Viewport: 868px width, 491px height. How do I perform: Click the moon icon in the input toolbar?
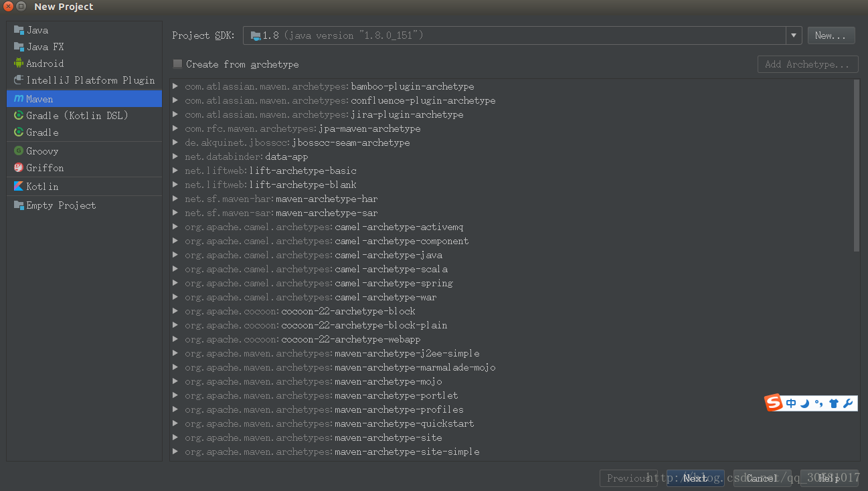pos(805,403)
